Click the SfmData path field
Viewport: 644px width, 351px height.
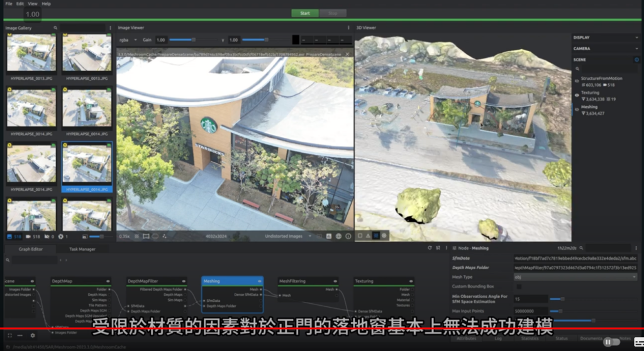(575, 259)
